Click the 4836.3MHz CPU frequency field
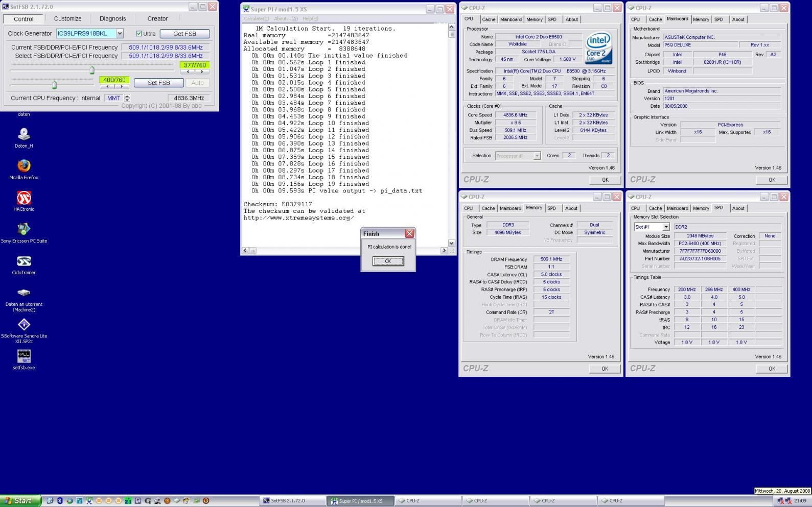This screenshot has height=507, width=812. click(189, 98)
